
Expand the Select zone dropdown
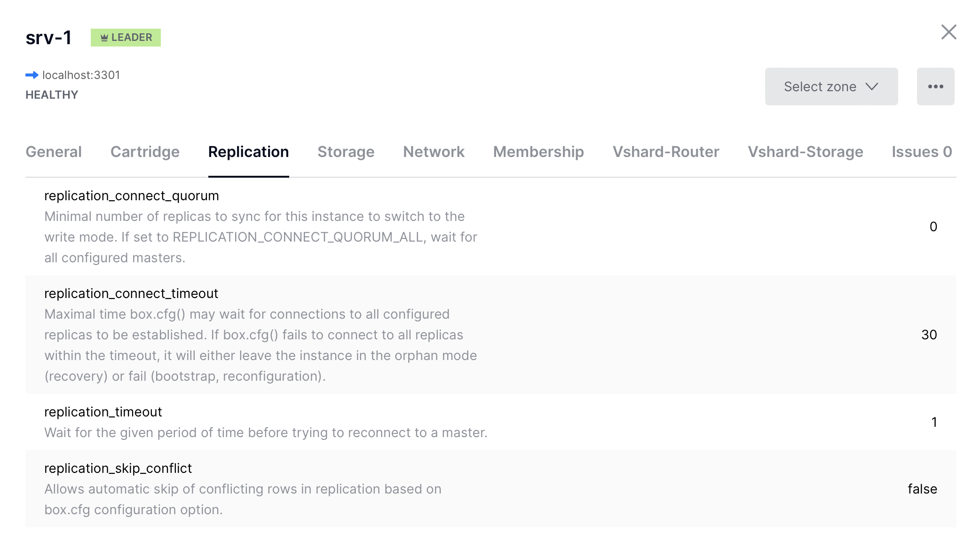click(x=831, y=86)
